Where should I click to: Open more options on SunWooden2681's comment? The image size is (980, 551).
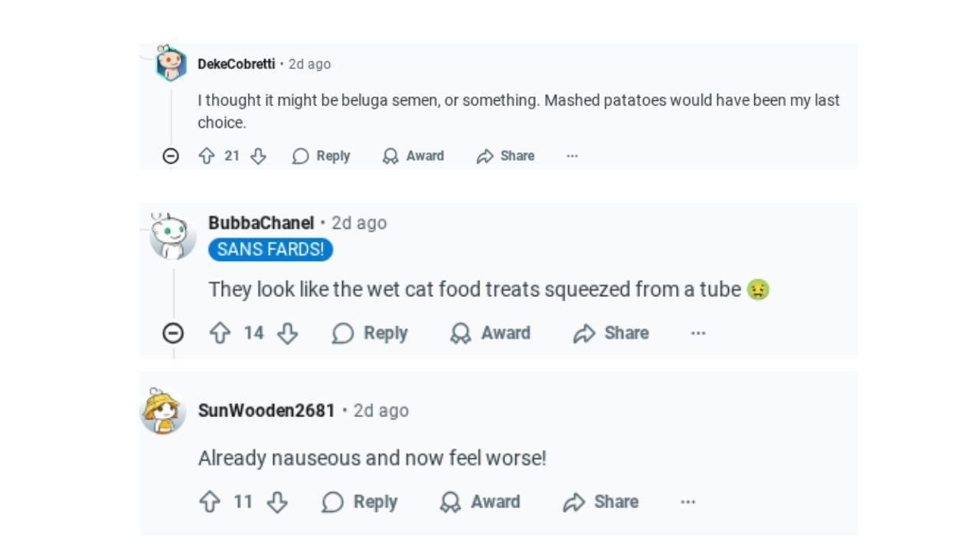688,502
